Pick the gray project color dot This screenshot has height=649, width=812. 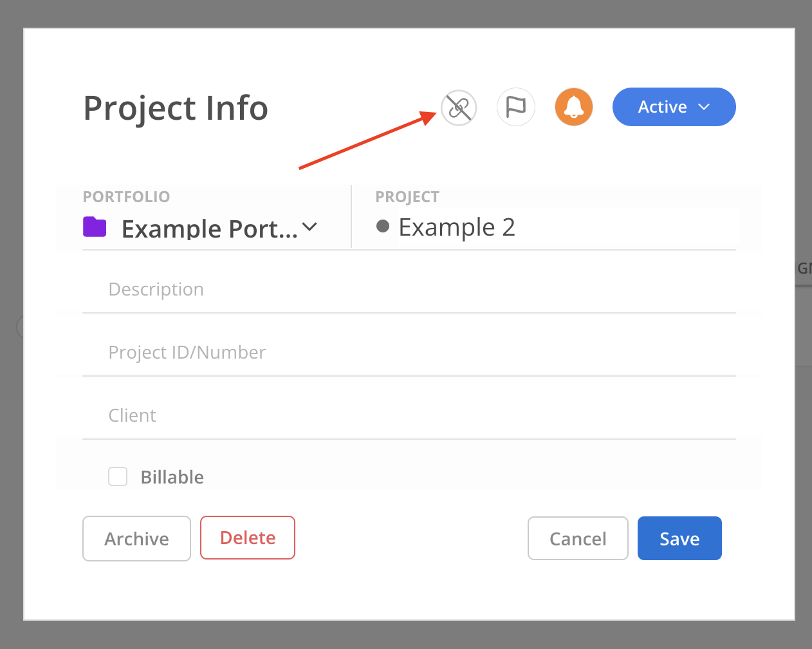(x=383, y=226)
